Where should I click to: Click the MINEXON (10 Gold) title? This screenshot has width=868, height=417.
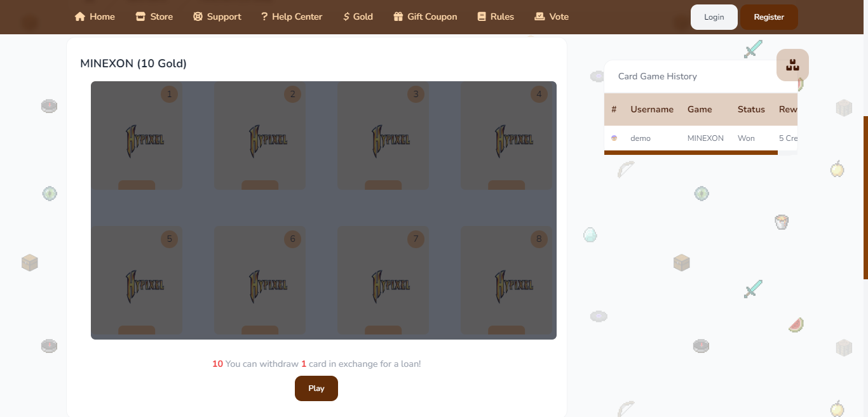click(133, 63)
